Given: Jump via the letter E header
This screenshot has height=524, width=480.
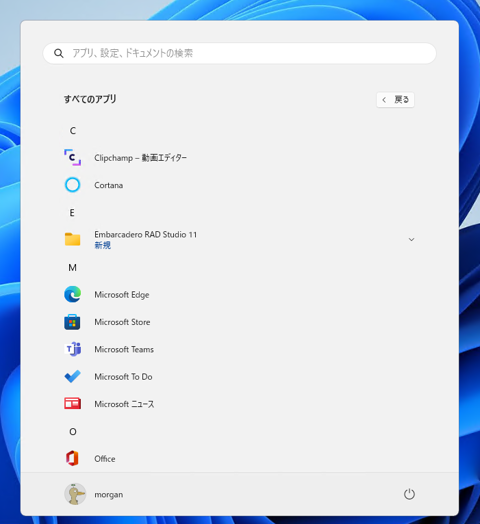Looking at the screenshot, I should click(x=72, y=213).
